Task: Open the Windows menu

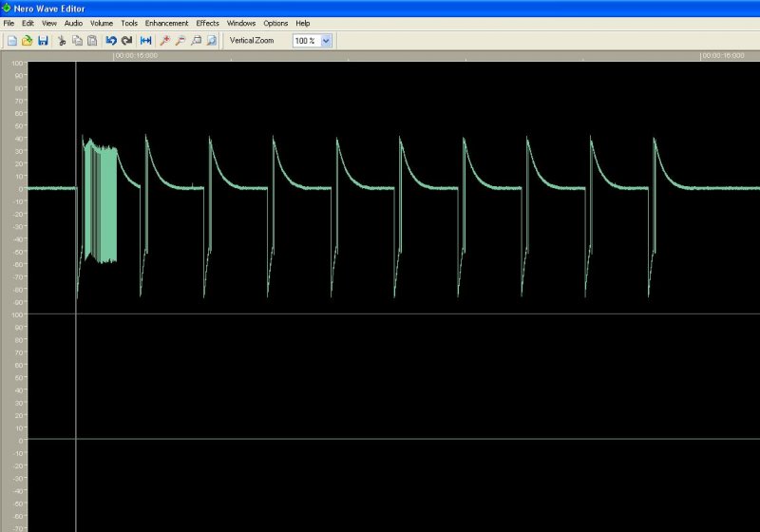Action: 241,23
